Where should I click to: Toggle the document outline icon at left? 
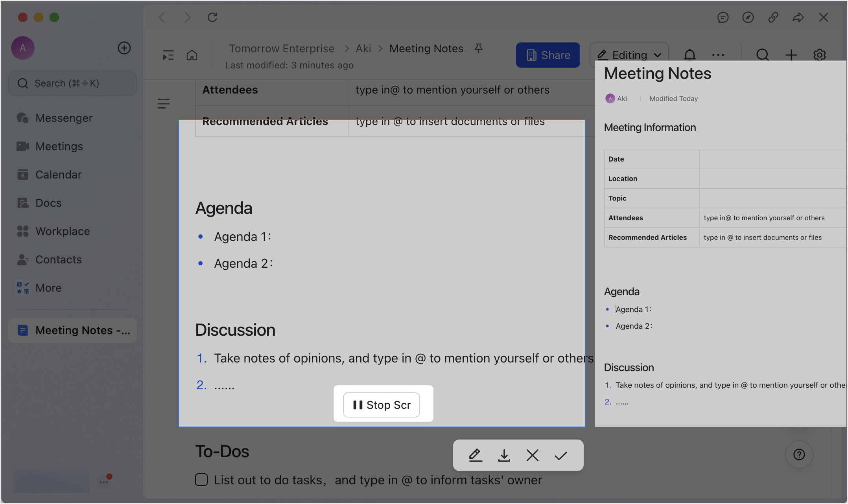tap(163, 104)
